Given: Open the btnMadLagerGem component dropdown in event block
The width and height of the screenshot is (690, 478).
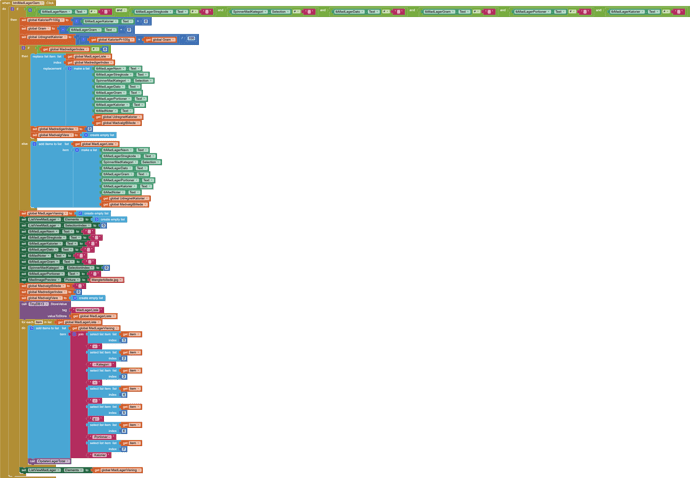Looking at the screenshot, I should click(28, 3).
